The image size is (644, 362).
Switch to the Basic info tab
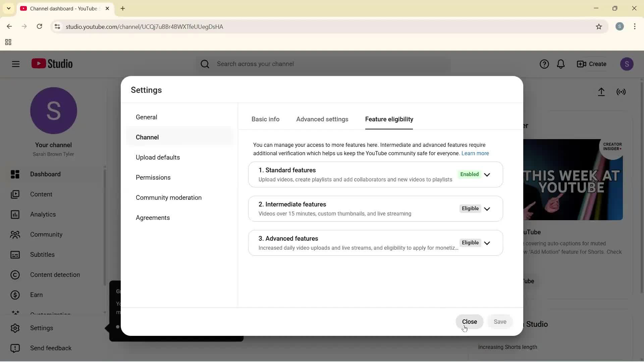tap(265, 119)
